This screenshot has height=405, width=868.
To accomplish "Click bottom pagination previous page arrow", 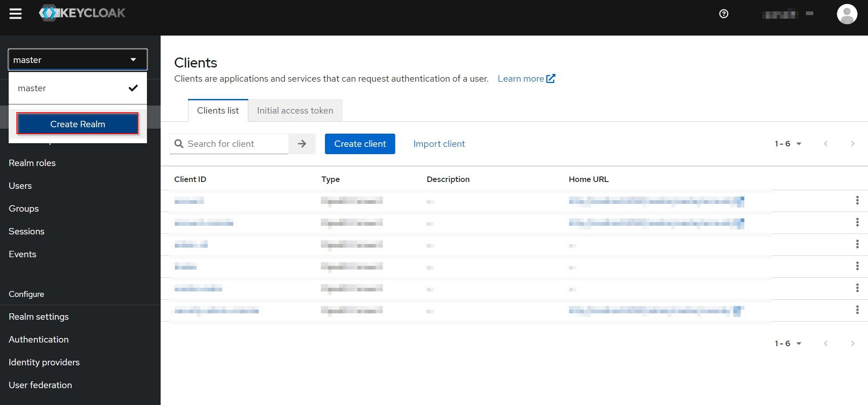I will [x=826, y=343].
